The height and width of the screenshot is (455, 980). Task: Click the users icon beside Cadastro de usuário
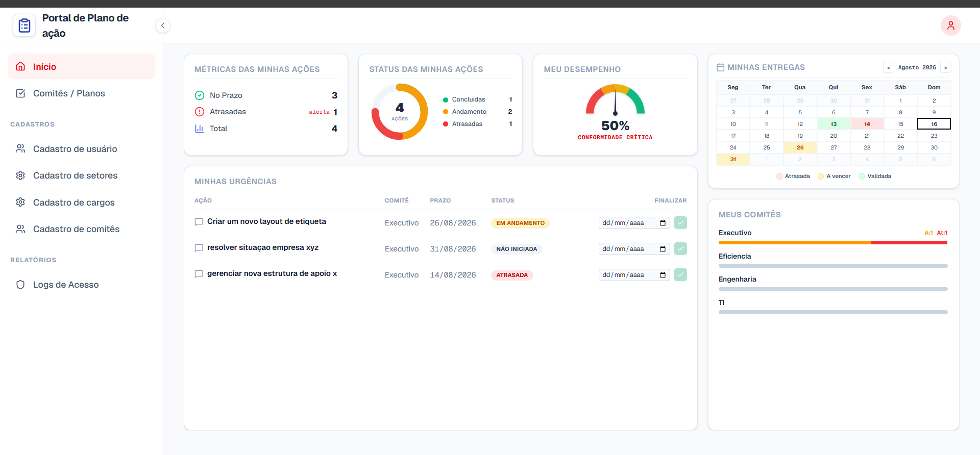click(20, 148)
